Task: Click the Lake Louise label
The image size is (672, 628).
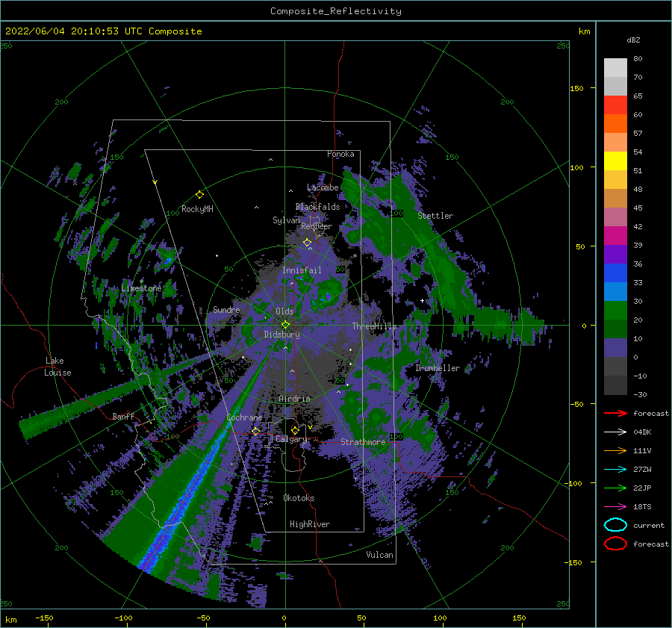Action: point(57,367)
